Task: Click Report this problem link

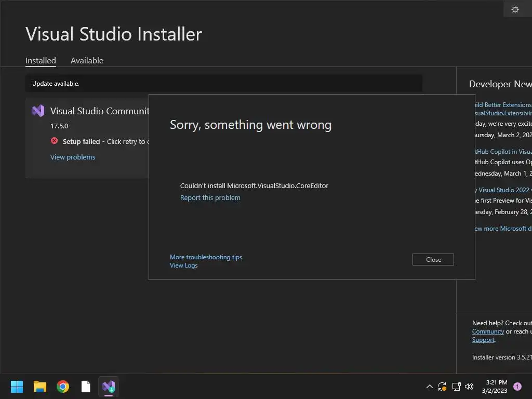Action: coord(210,198)
